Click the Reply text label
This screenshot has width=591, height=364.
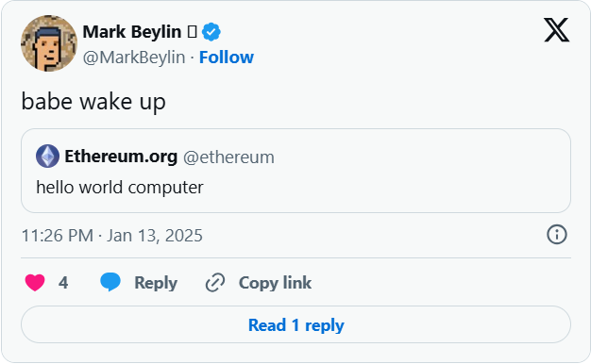point(156,283)
